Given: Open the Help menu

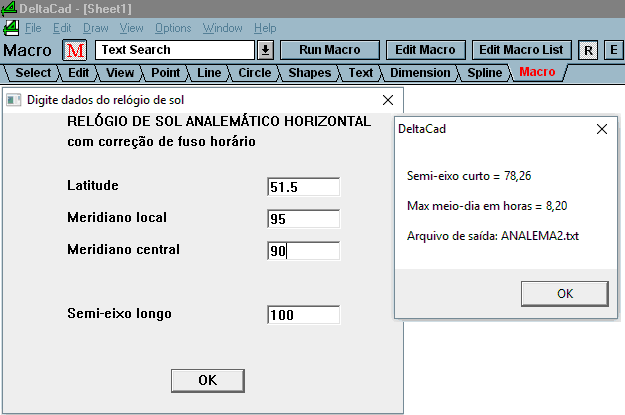Looking at the screenshot, I should point(265,28).
